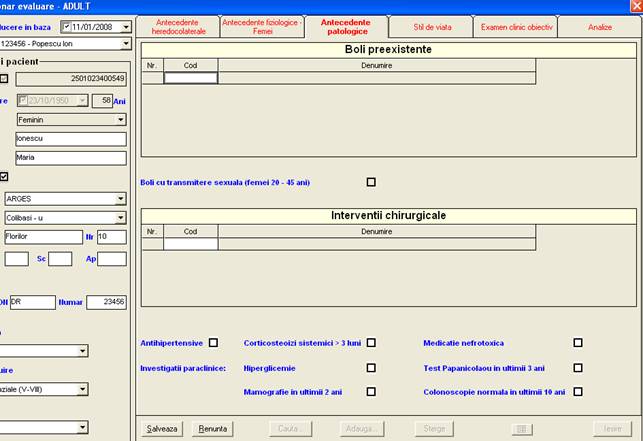The image size is (643, 441).
Task: Click the grid icon button in bottom bar
Action: tap(521, 429)
